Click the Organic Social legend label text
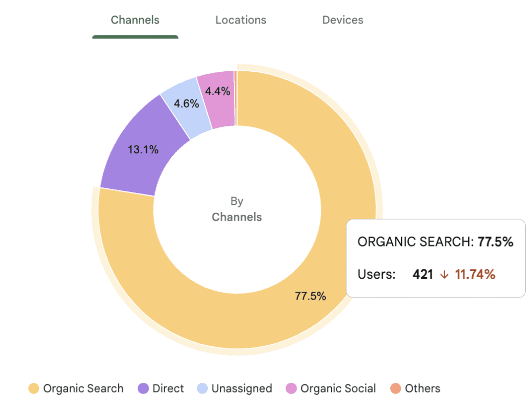Viewport: 532px width, 415px height. [x=338, y=388]
